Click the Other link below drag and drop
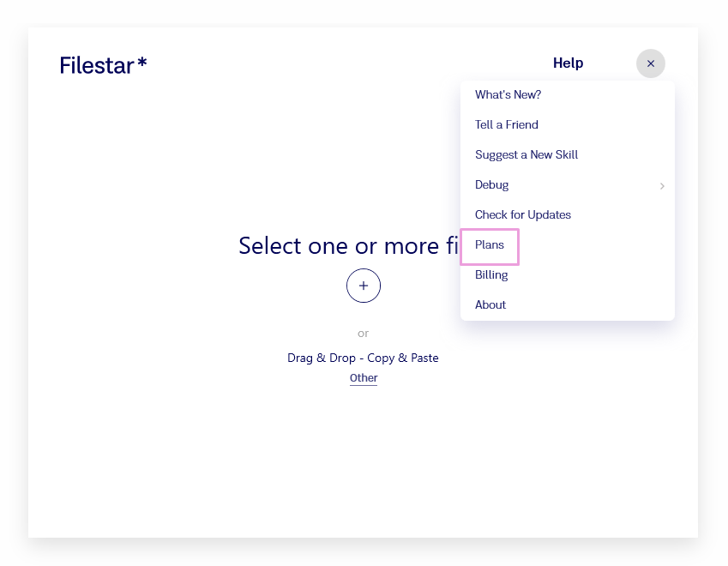 pyautogui.click(x=364, y=378)
